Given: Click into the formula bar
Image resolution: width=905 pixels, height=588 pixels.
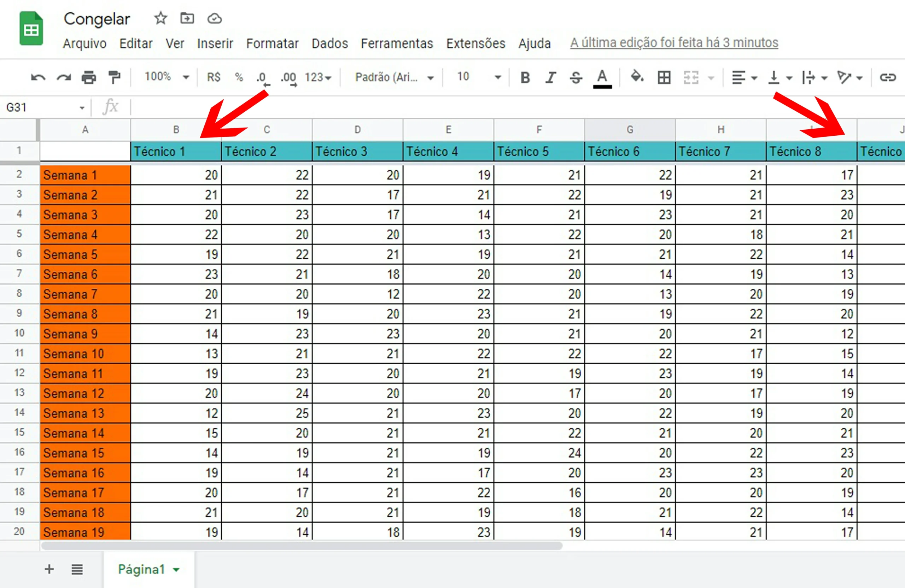Looking at the screenshot, I should pyautogui.click(x=517, y=107).
